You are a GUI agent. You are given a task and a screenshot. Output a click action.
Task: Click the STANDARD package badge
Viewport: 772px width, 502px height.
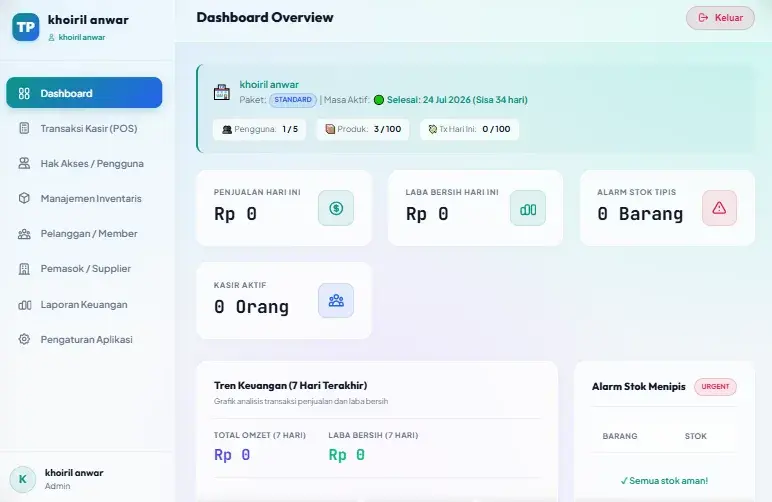point(293,100)
